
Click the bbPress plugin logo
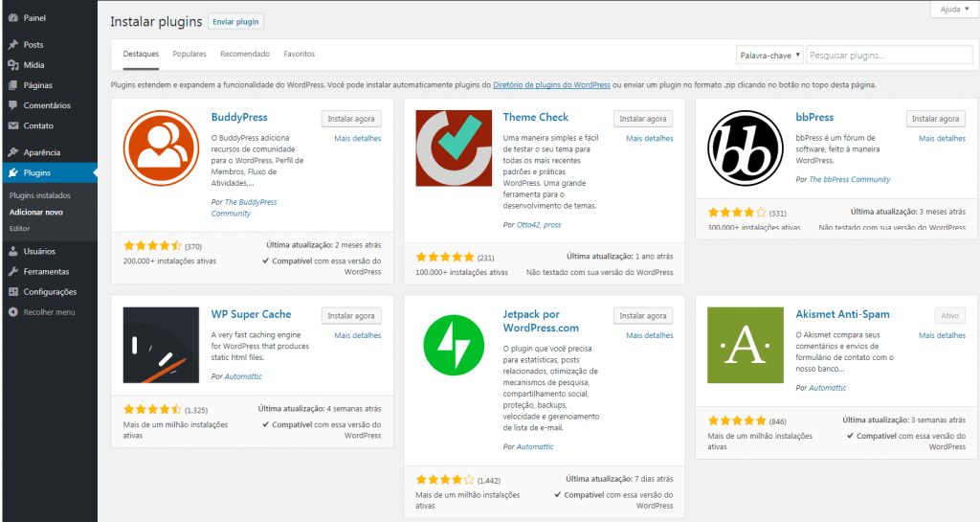(746, 148)
